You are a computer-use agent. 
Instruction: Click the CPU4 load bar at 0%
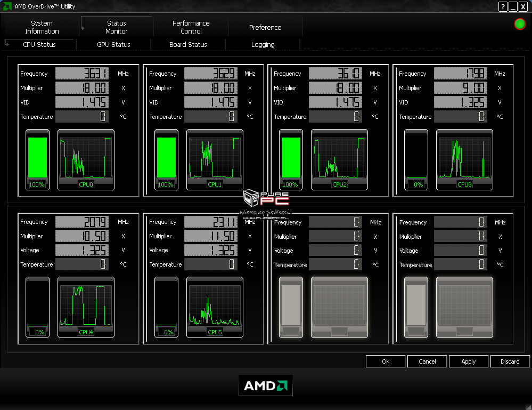click(38, 307)
